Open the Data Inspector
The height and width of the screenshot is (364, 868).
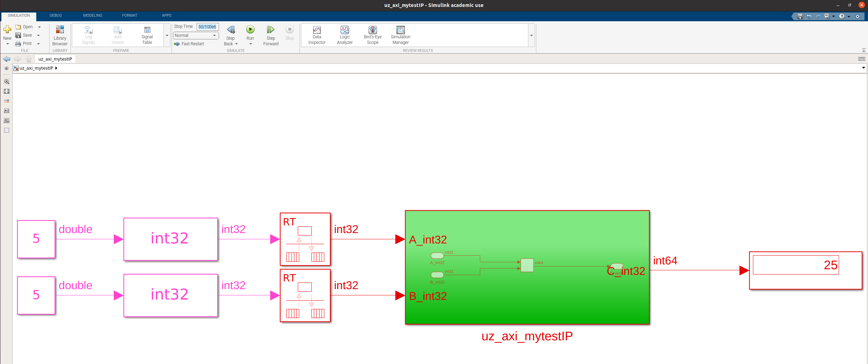[x=317, y=35]
